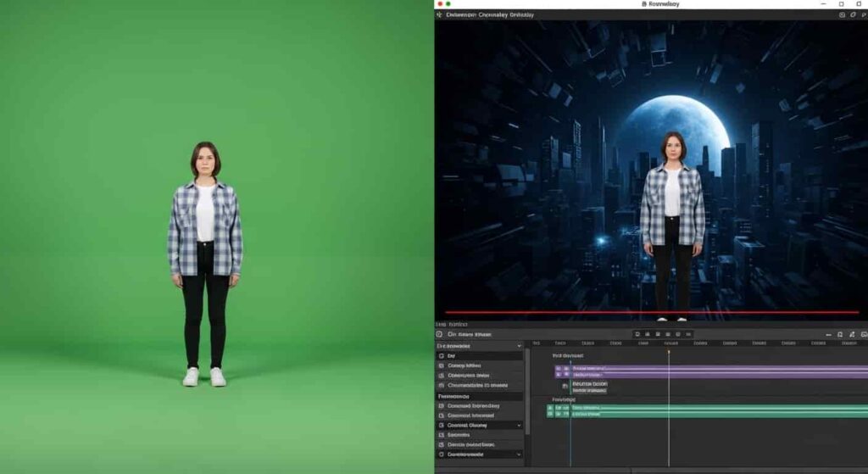
Task: Collapse the first section header using its chevron
Action: (x=519, y=346)
